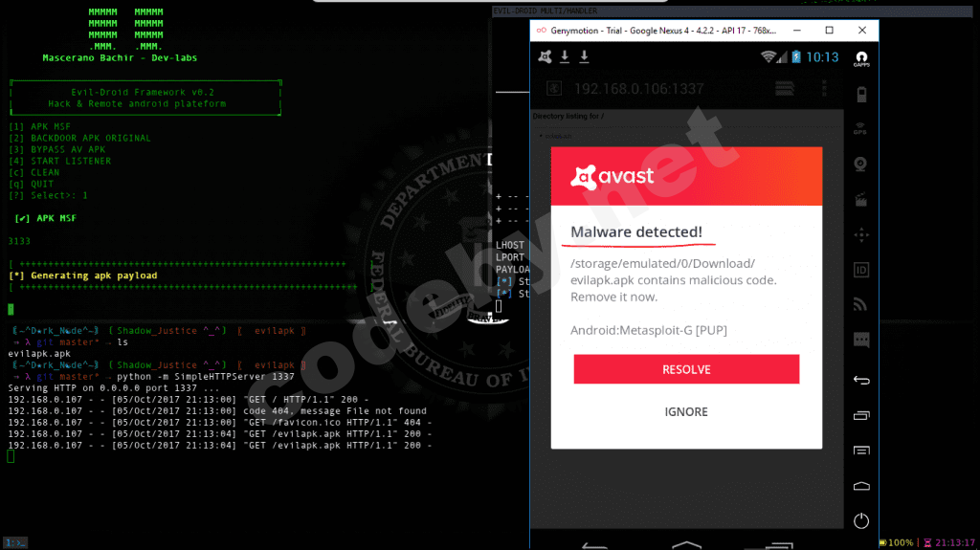Click the '3133' output line in terminal
The width and height of the screenshot is (980, 550).
[x=19, y=241]
